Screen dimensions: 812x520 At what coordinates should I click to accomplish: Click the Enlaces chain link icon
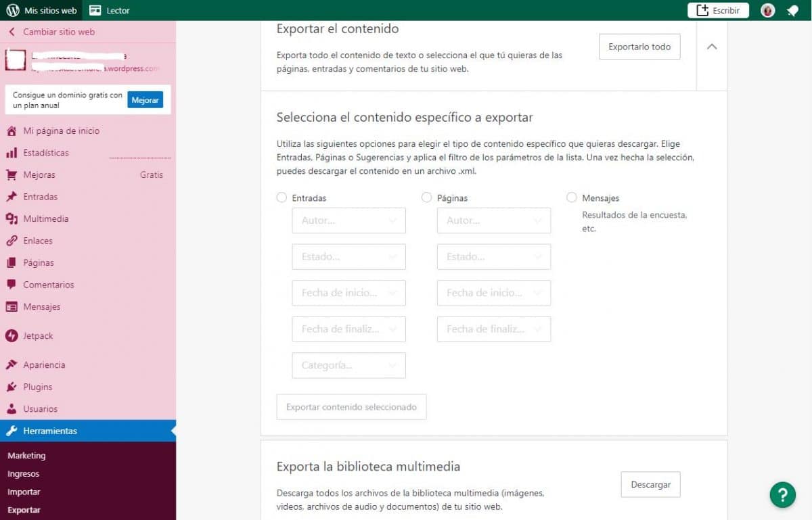(x=12, y=241)
